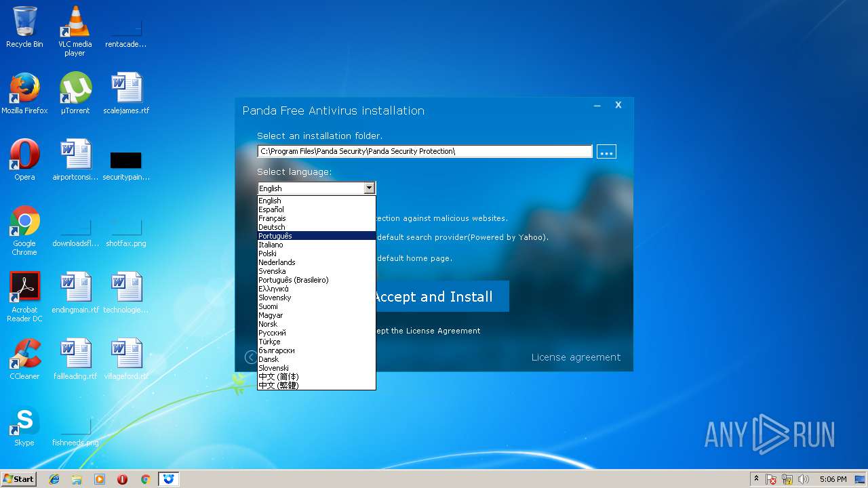Select Simplified Chinese 中文 (简体) option
868x488 pixels.
[x=317, y=377]
